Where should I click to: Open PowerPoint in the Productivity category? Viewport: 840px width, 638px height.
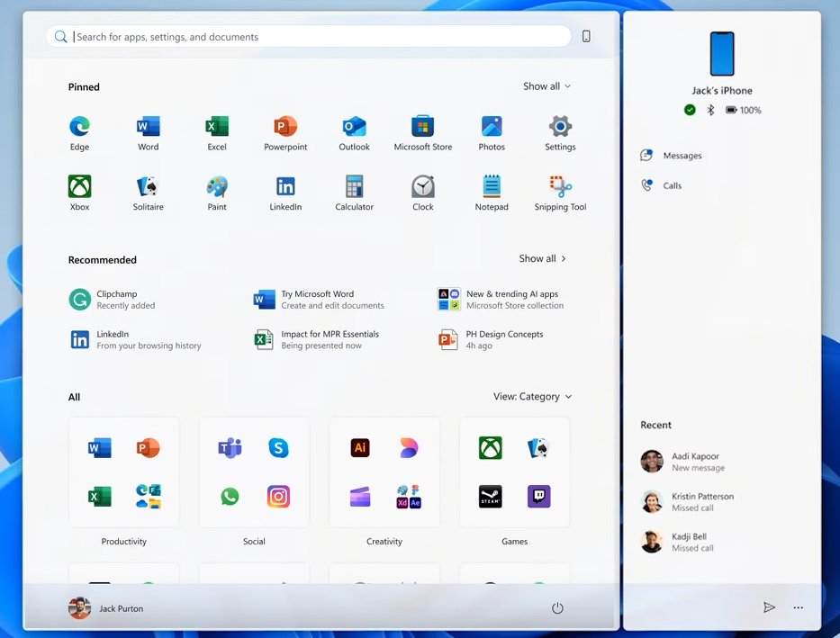click(149, 447)
